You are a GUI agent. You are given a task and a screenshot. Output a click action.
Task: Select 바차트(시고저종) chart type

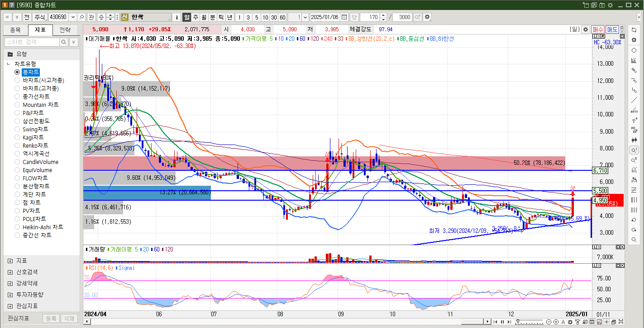[43, 80]
